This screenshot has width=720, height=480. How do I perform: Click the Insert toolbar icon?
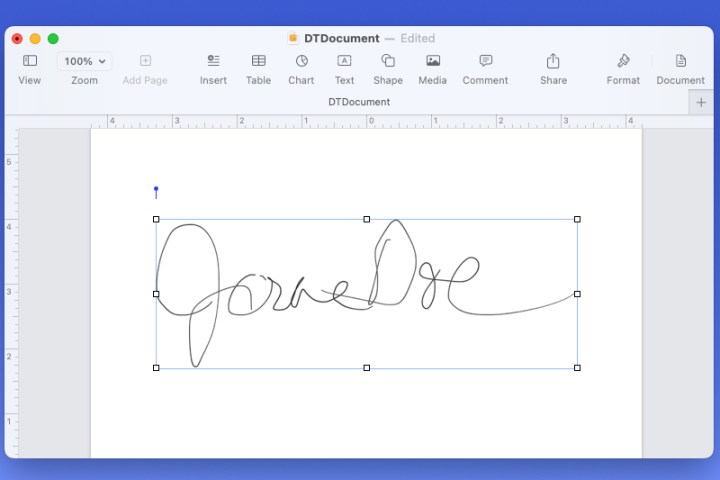213,62
